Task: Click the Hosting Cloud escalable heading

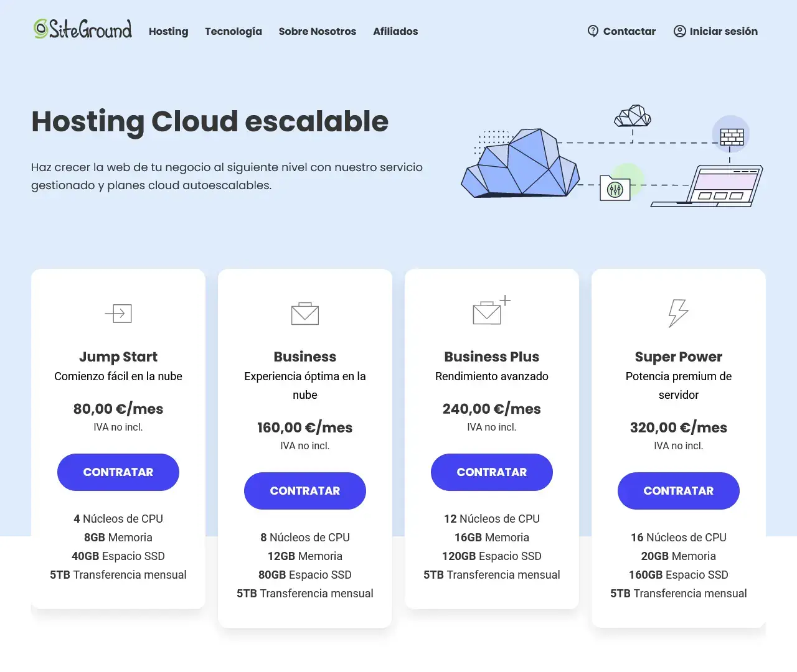Action: point(210,121)
